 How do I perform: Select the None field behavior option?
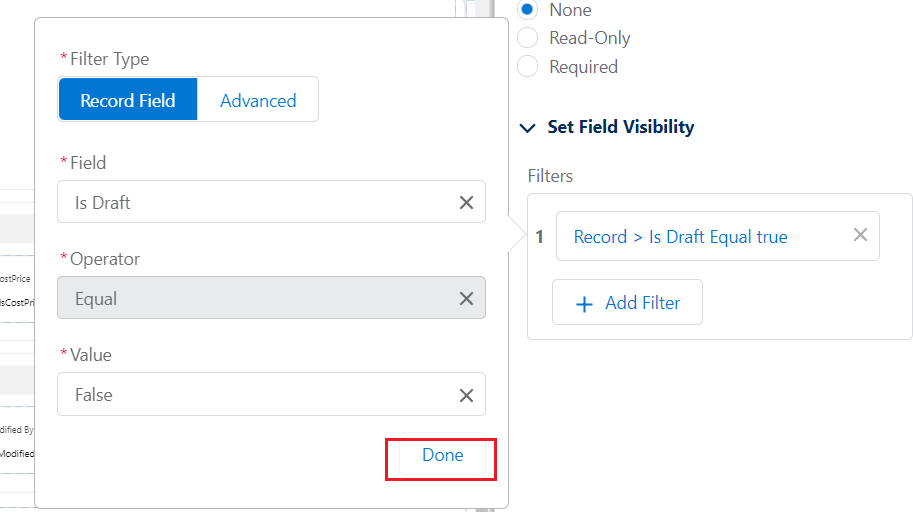[528, 9]
